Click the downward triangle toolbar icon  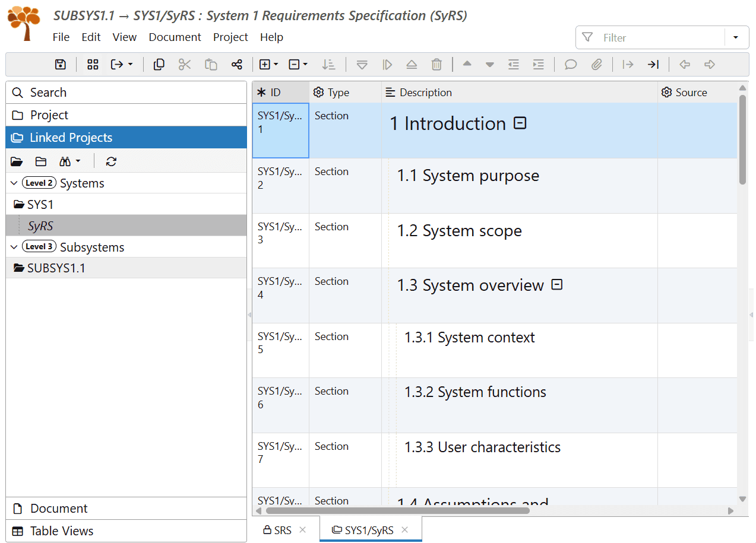point(362,65)
